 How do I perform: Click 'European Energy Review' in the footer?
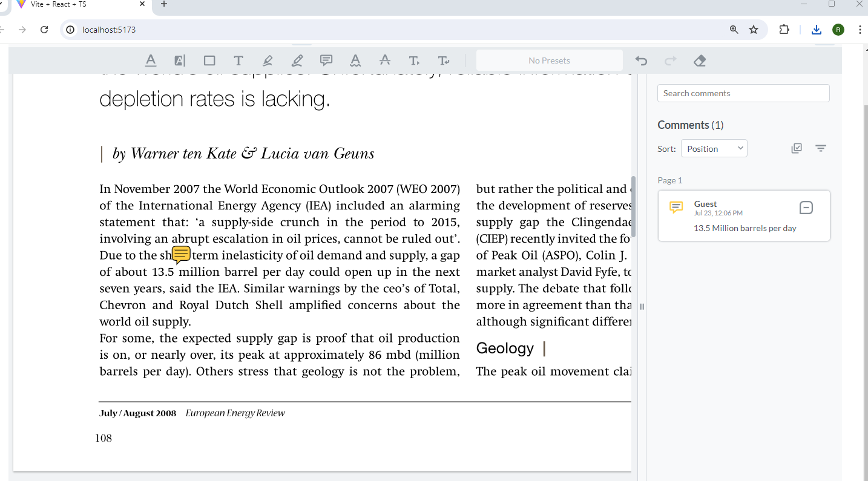[x=235, y=413]
